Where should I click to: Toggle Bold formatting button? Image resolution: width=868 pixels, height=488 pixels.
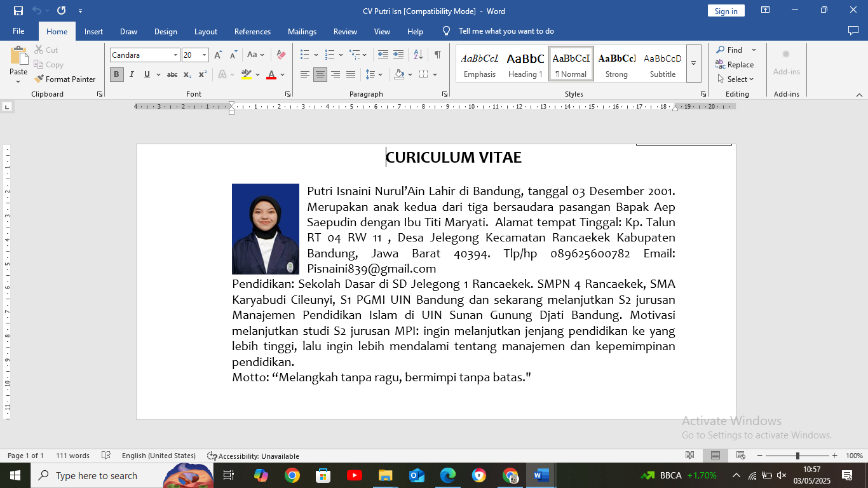(x=116, y=74)
